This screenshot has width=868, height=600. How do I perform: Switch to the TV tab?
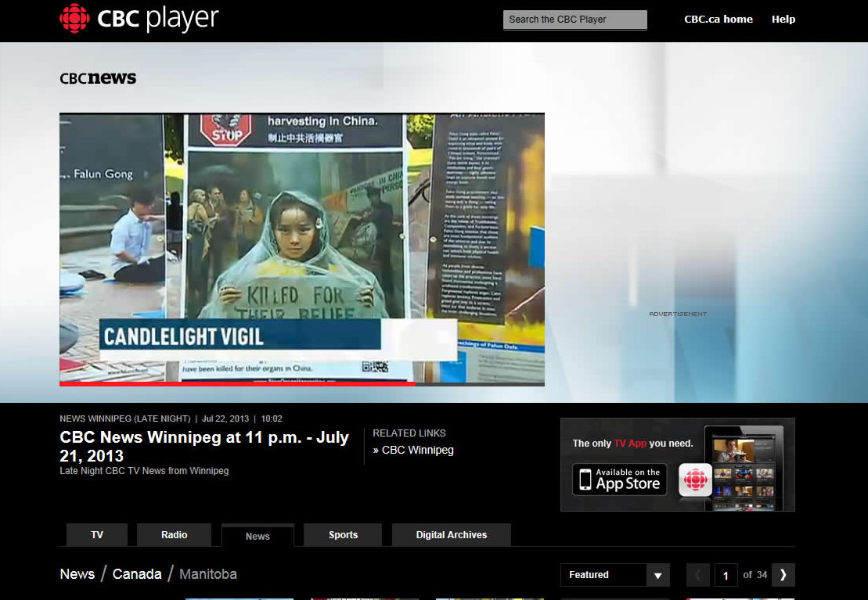97,535
